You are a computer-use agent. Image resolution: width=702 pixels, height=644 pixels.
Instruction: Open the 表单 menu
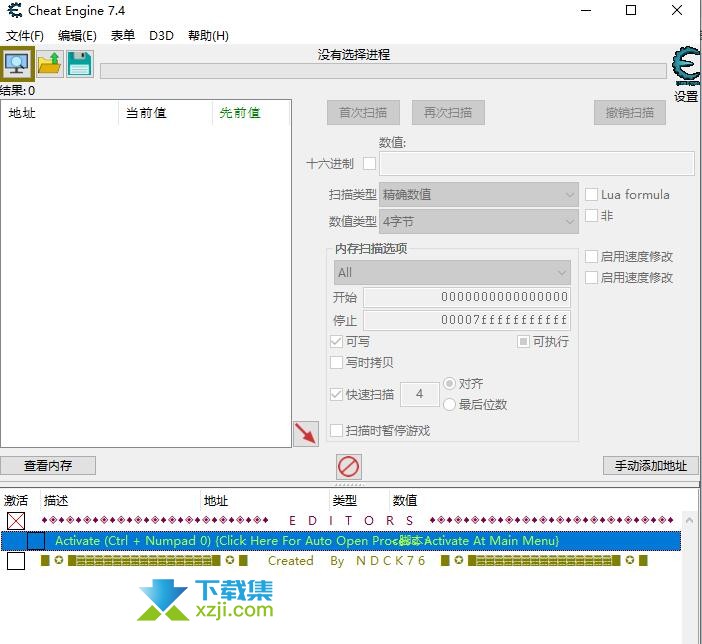click(123, 35)
